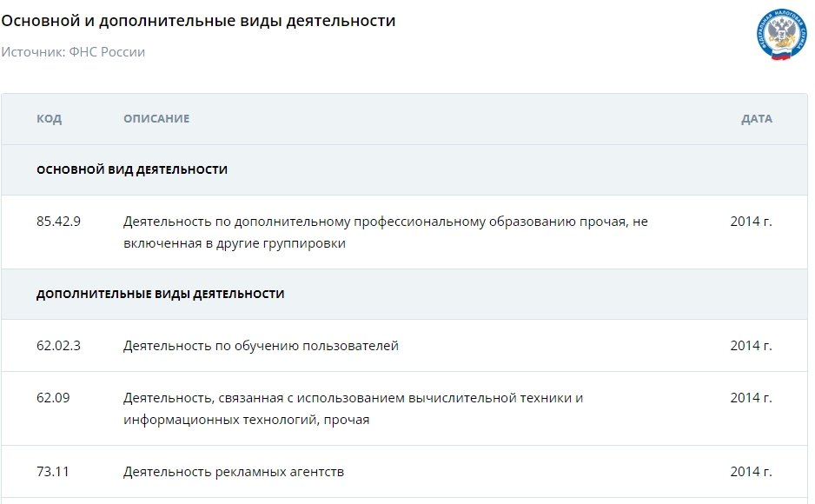The width and height of the screenshot is (815, 504).
Task: Click activity code 62.09
Action: coord(53,398)
